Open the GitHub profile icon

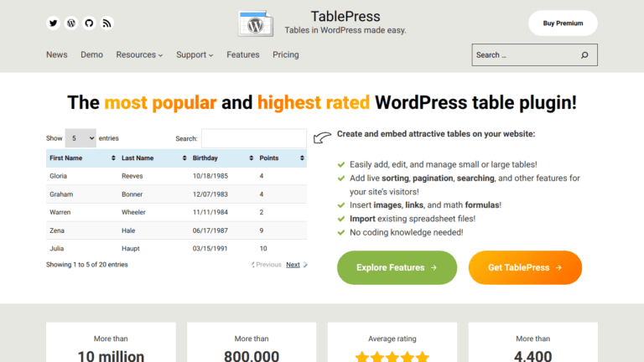(x=89, y=23)
